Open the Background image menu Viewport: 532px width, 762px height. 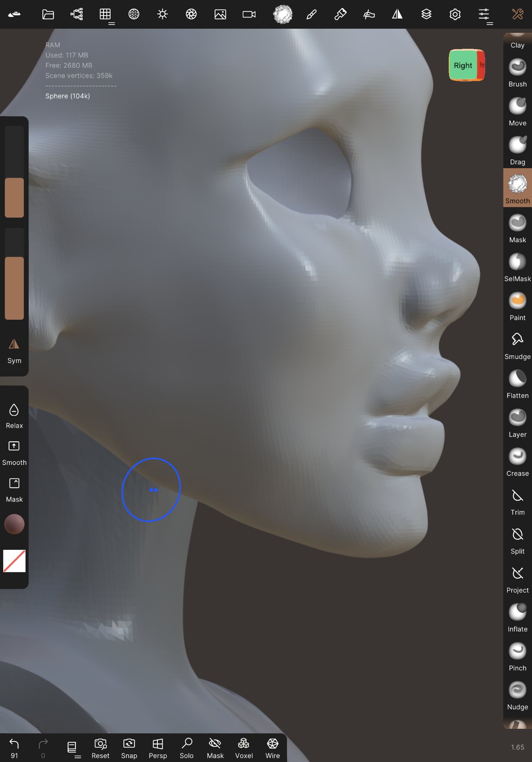pyautogui.click(x=220, y=14)
